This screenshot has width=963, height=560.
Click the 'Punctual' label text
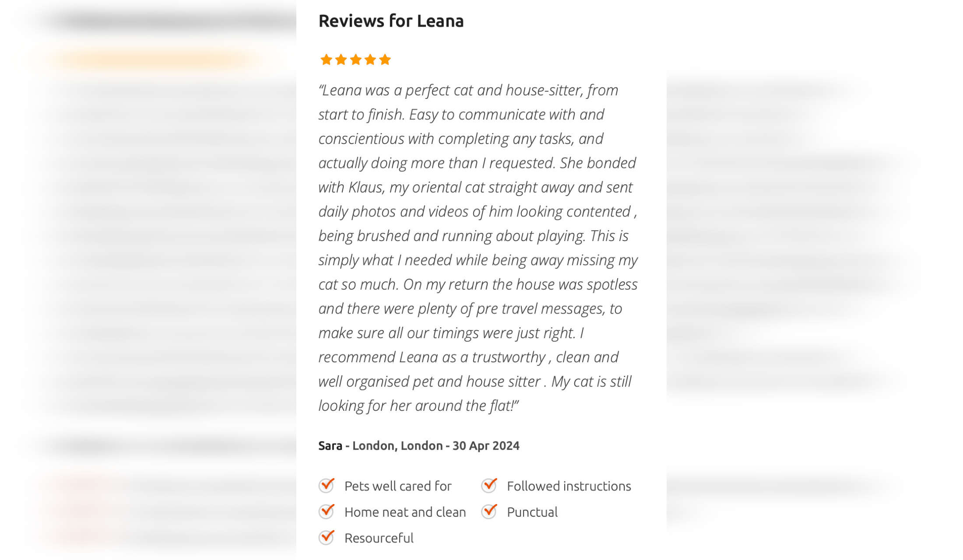[x=532, y=512]
